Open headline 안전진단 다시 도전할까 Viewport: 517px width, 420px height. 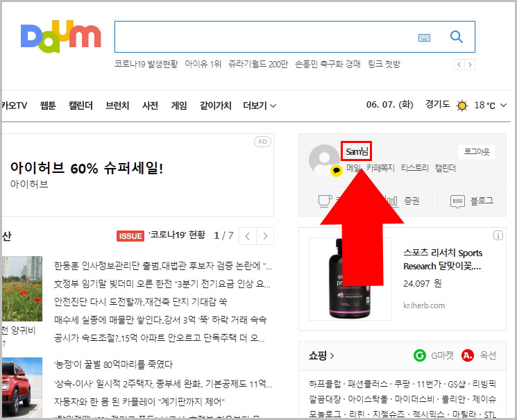pos(141,301)
